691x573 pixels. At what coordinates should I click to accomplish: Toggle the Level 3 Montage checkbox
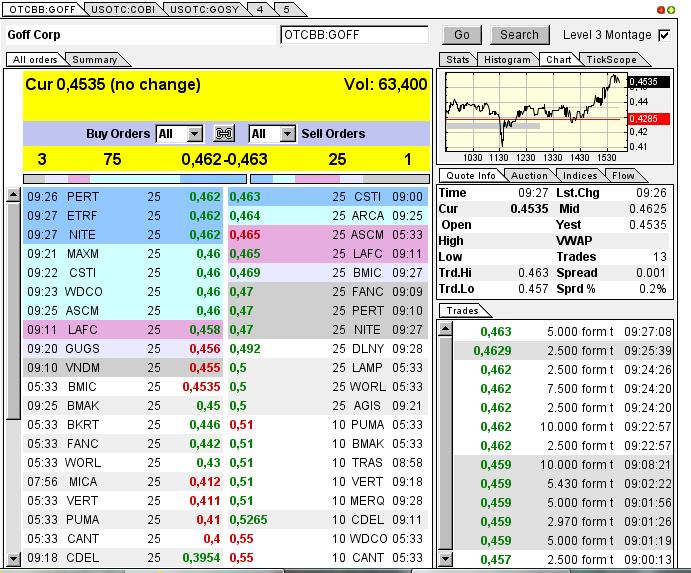(x=664, y=35)
